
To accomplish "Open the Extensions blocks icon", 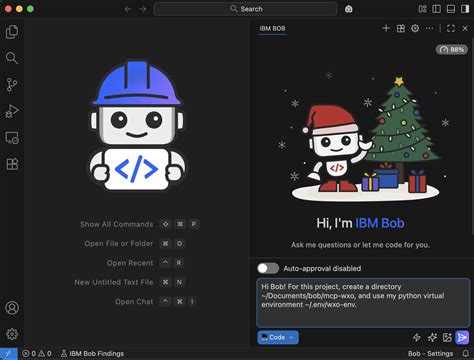I will (12, 164).
